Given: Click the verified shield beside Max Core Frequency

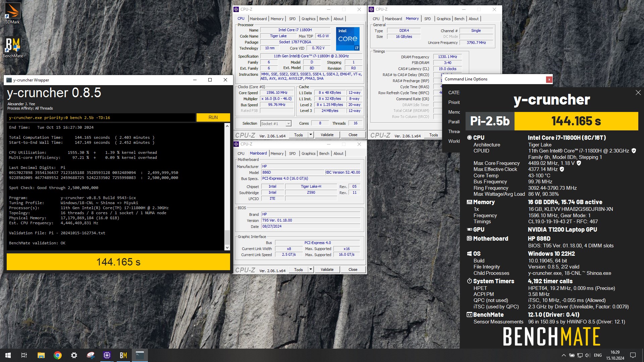Looking at the screenshot, I should [579, 163].
